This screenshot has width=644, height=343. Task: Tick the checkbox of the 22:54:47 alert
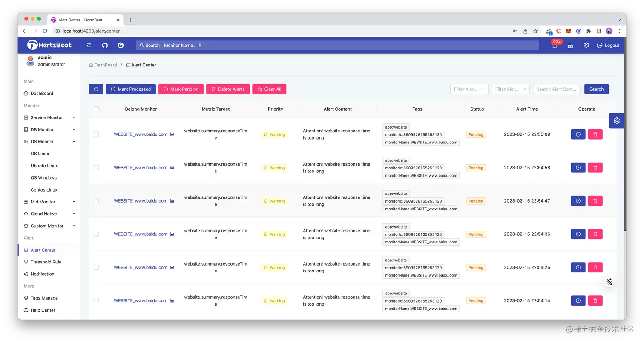[x=96, y=201]
